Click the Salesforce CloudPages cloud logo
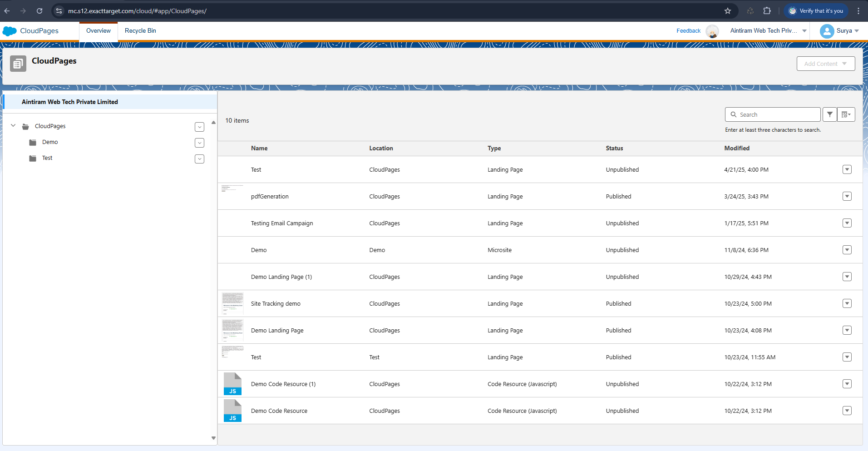 [10, 31]
